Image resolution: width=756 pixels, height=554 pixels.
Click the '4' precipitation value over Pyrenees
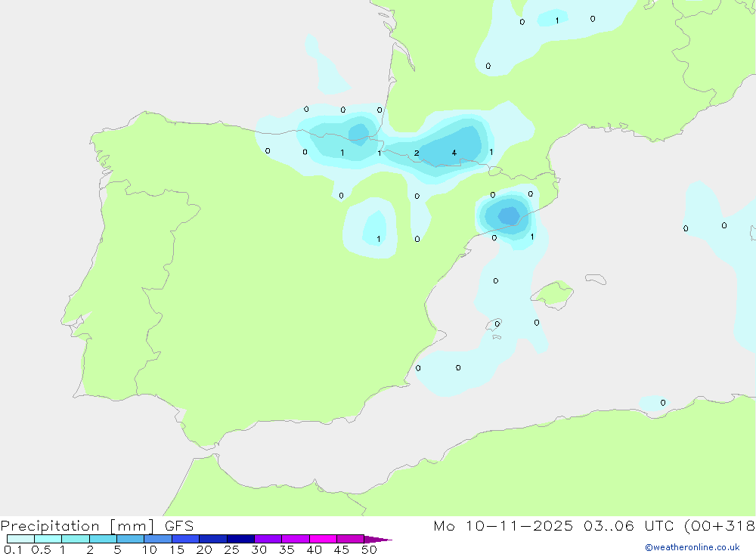tap(454, 153)
